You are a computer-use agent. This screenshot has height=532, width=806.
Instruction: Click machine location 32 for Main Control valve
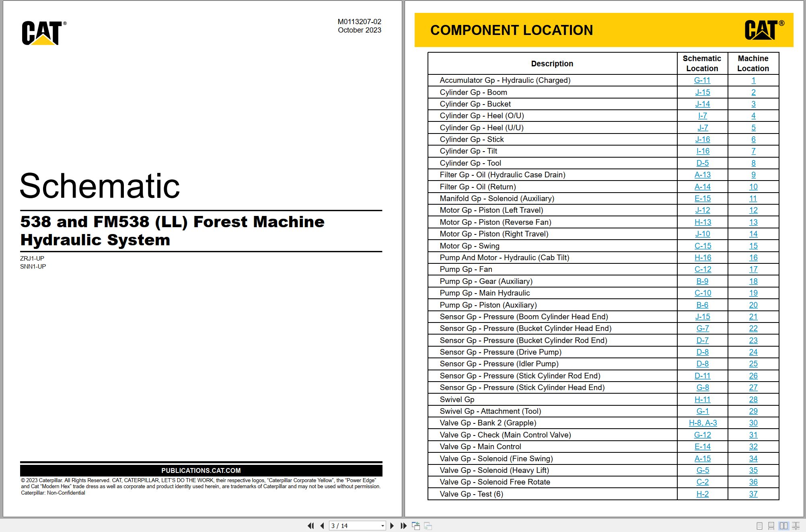pyautogui.click(x=753, y=446)
